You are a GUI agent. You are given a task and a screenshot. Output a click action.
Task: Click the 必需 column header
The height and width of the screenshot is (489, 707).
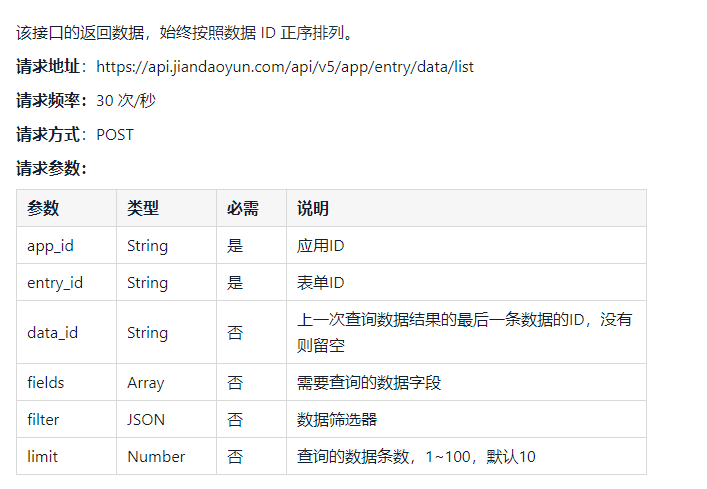(252, 208)
